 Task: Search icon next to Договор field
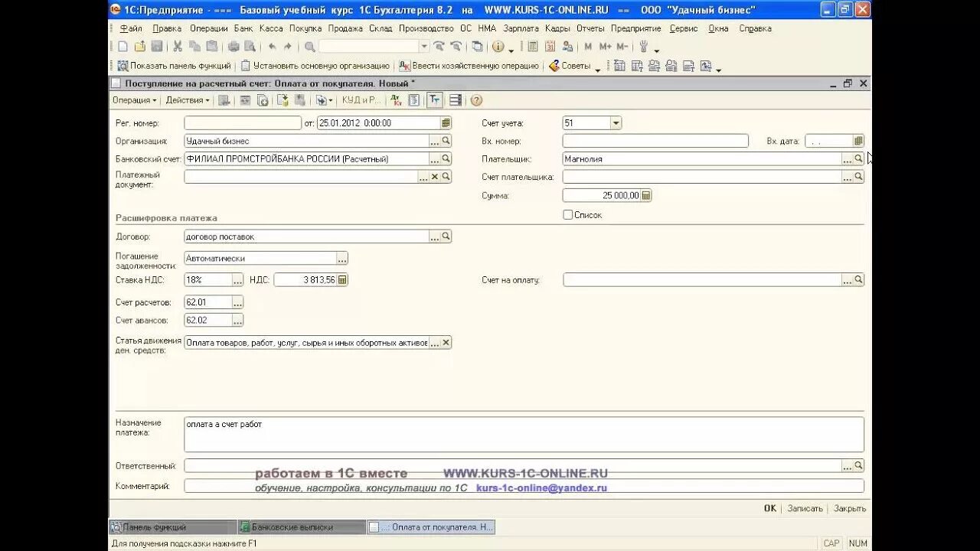pos(446,237)
